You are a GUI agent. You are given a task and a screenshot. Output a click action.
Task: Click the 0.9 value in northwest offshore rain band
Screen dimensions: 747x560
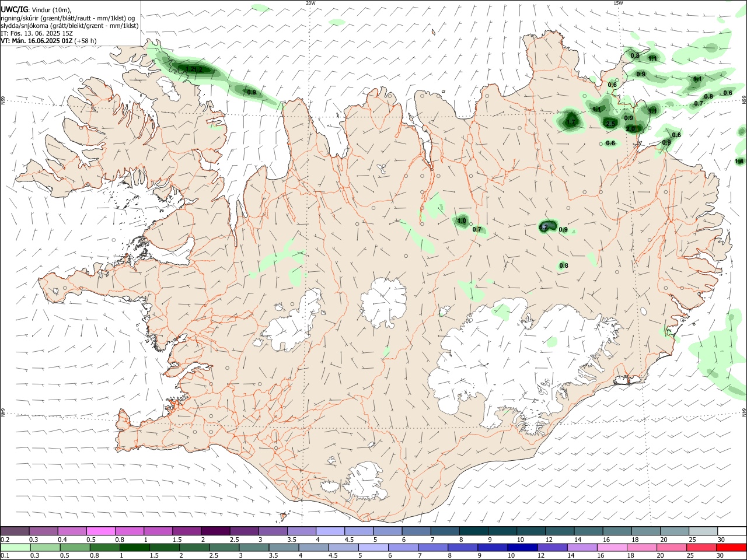(x=252, y=92)
